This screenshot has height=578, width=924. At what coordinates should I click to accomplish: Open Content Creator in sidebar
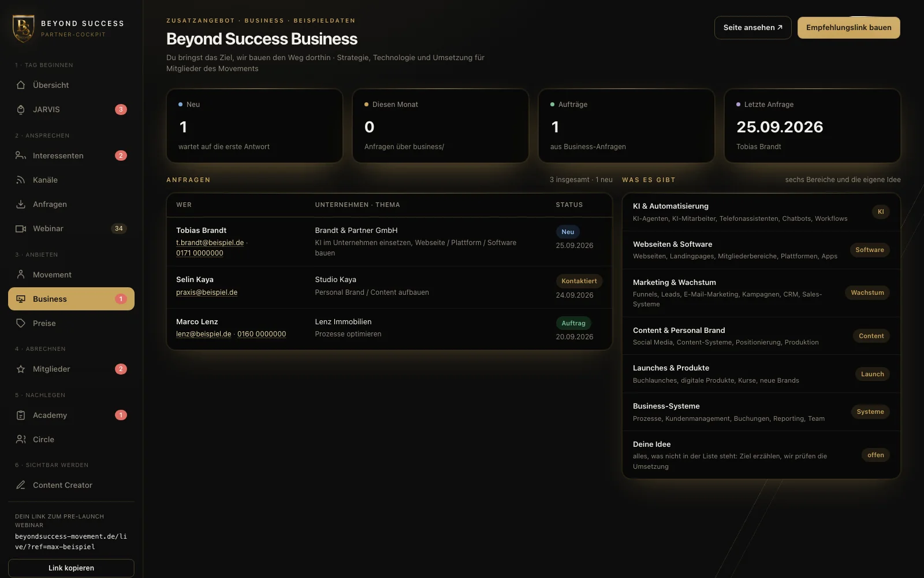pyautogui.click(x=71, y=485)
